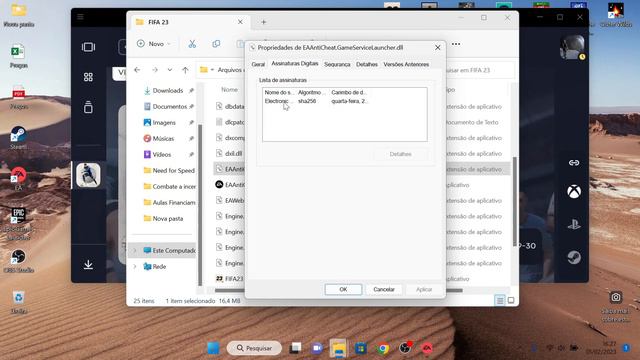This screenshot has width=640, height=360.
Task: Open File Explorer from the taskbar
Action: pos(338,348)
